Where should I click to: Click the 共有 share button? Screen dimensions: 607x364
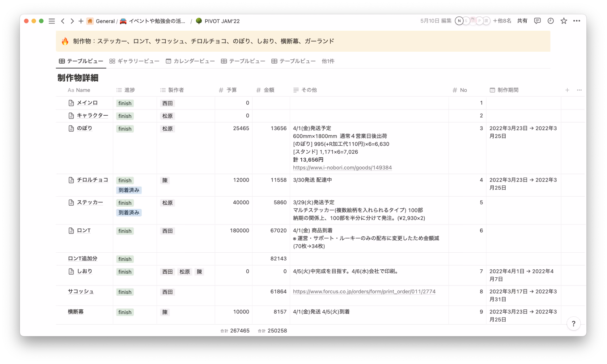tap(522, 21)
